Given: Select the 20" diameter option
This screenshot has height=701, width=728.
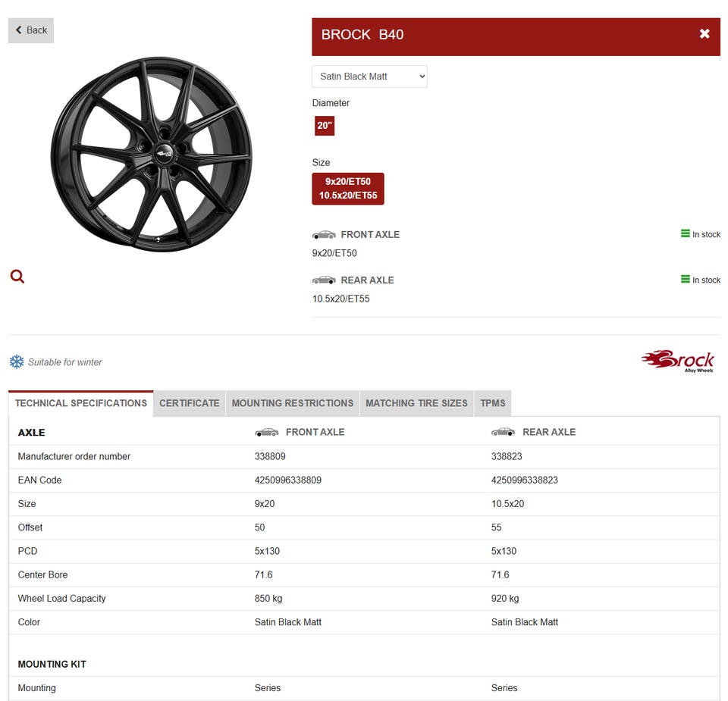Looking at the screenshot, I should (325, 126).
